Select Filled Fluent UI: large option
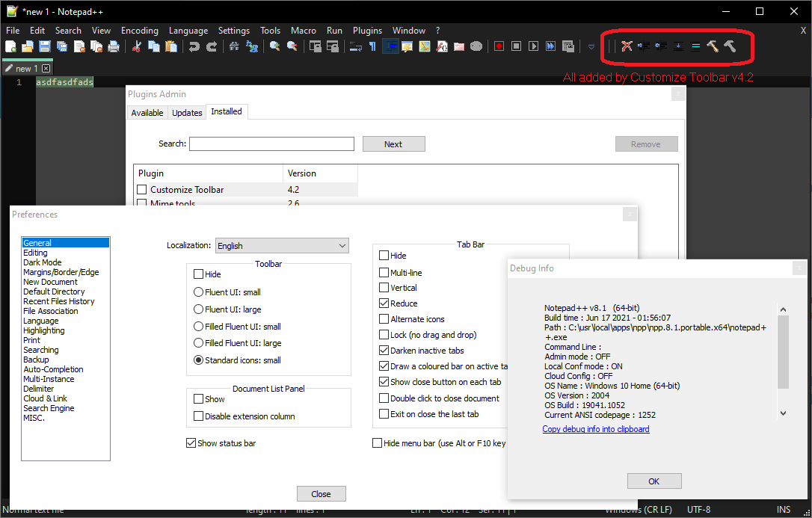The height and width of the screenshot is (518, 812). coord(198,343)
